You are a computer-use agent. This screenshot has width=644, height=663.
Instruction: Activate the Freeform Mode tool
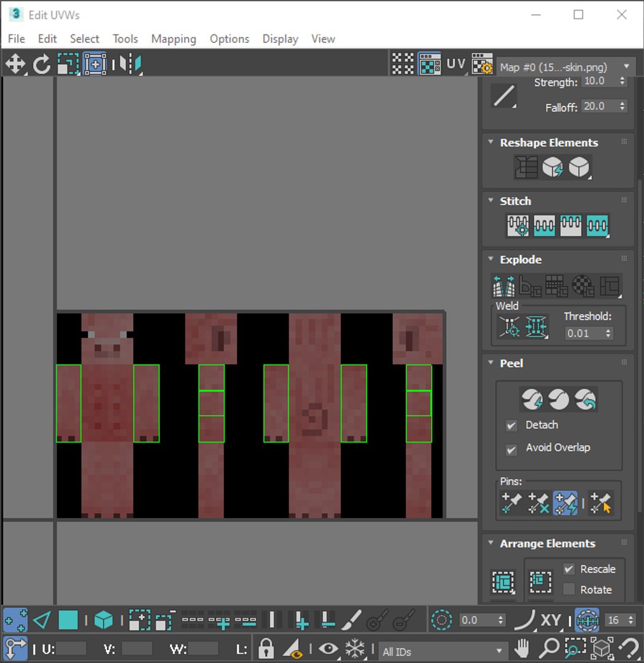95,64
